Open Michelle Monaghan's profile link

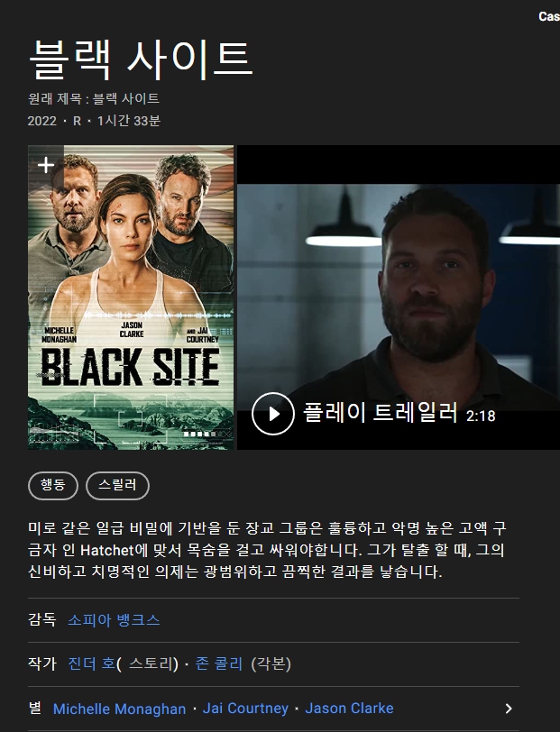(x=120, y=709)
